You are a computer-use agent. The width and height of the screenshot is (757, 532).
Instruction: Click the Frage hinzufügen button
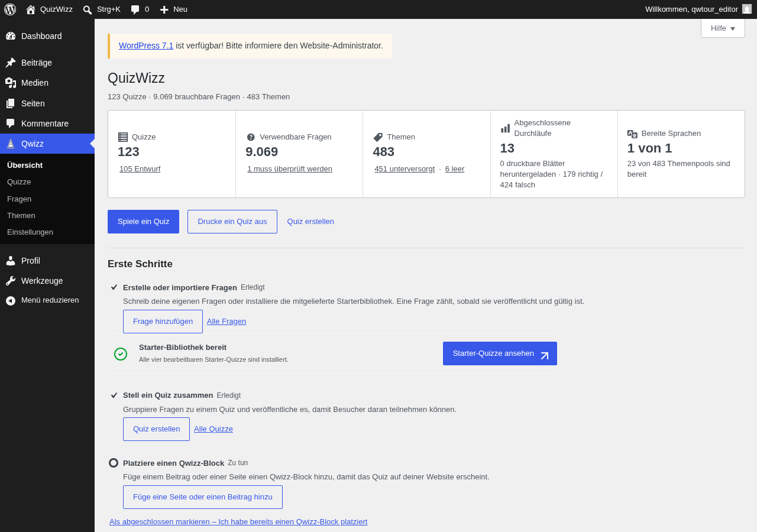(163, 322)
